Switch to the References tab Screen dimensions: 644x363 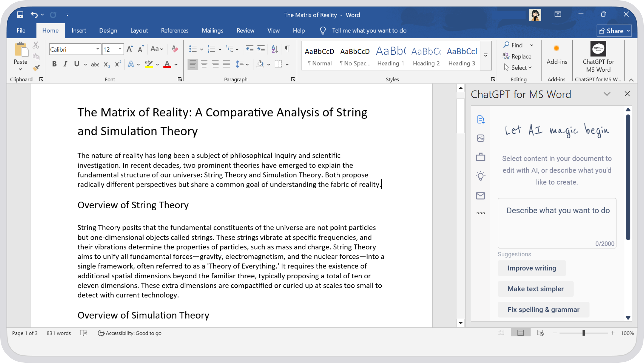tap(175, 30)
